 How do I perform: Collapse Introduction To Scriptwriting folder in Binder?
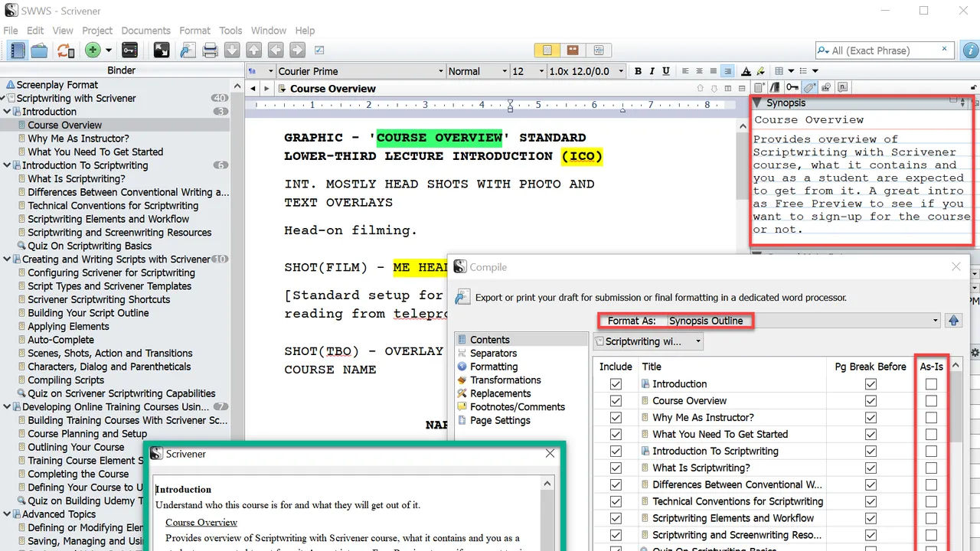[7, 165]
